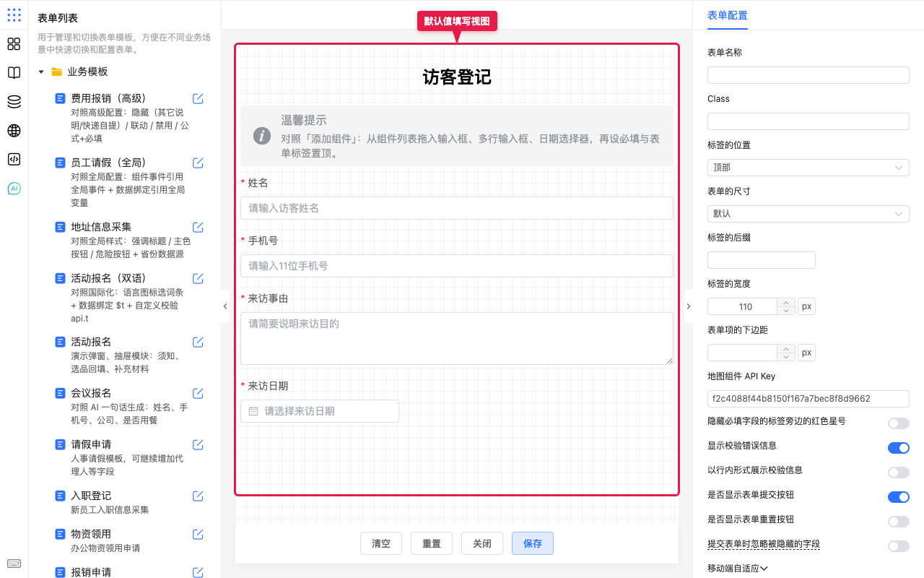Click the 关闭 button
Viewport: 924px width, 578px height.
pos(482,543)
